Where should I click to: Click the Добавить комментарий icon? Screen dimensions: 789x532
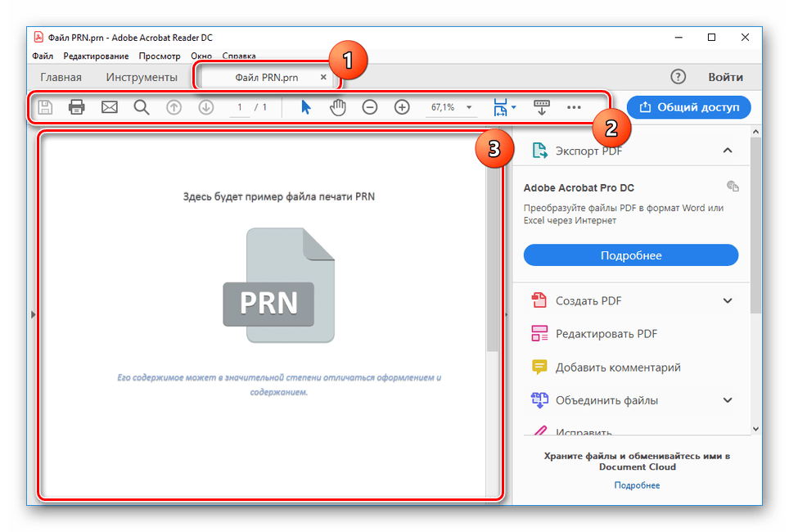point(539,367)
